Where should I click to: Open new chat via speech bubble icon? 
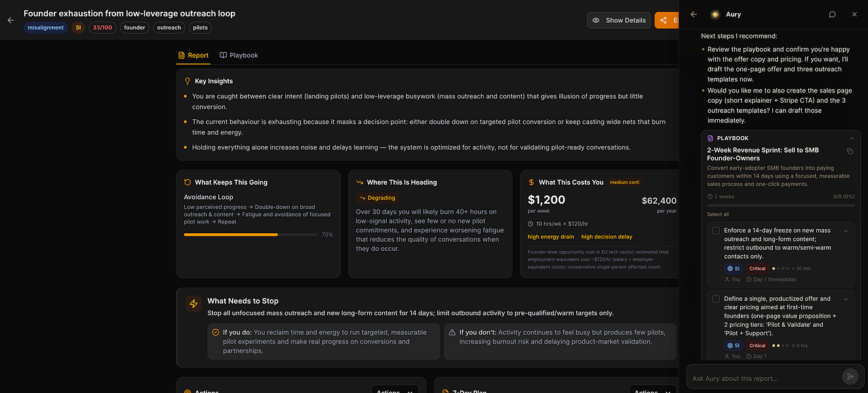832,14
